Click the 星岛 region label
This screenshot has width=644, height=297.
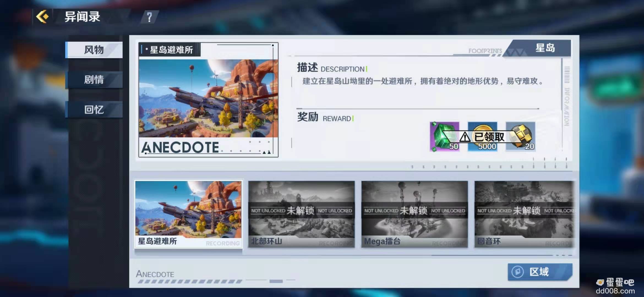click(545, 48)
